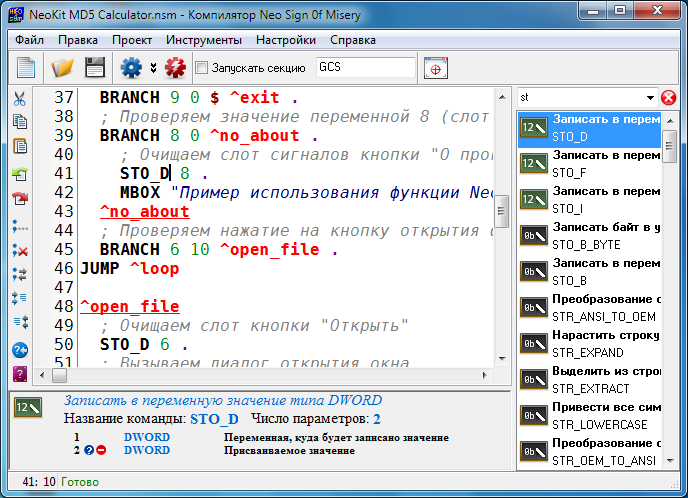688x498 pixels.
Task: Select the STO_B command in the list
Action: point(590,272)
